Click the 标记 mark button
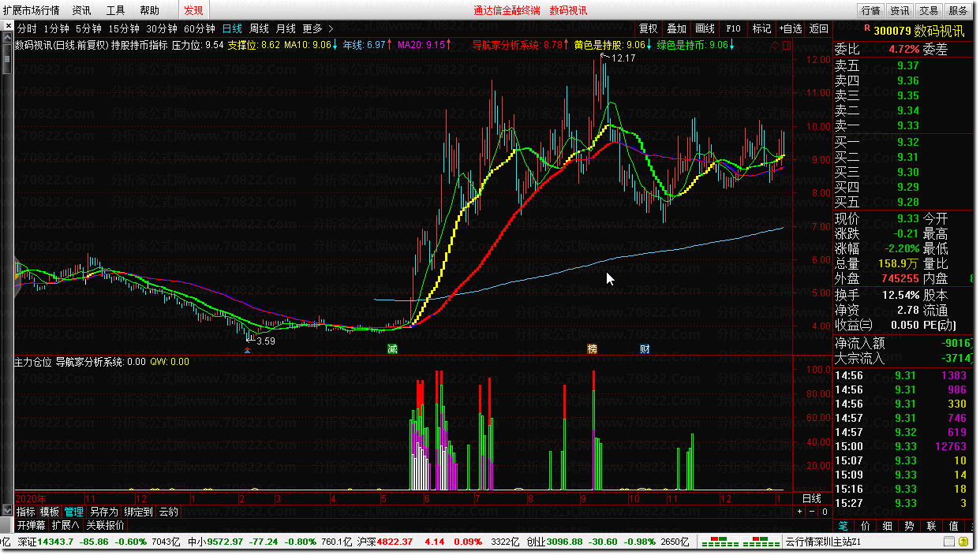Screen dimensions: 980x555 click(761, 28)
